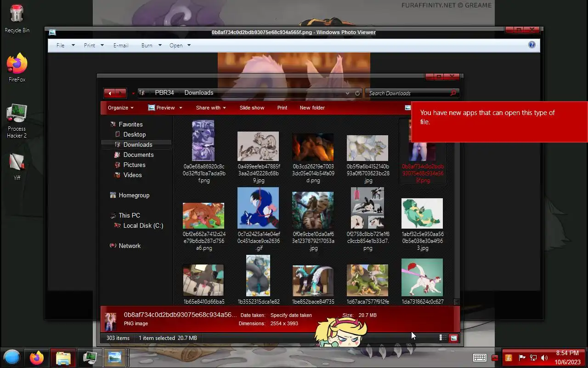Click Preview in the Explorer toolbar
Viewport: 588px width, 368px height.
click(x=162, y=108)
